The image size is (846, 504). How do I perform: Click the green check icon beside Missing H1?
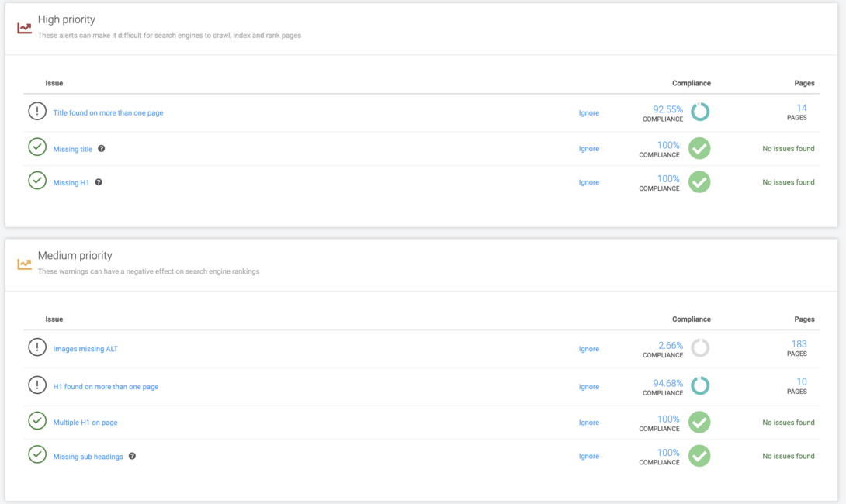[x=36, y=181]
